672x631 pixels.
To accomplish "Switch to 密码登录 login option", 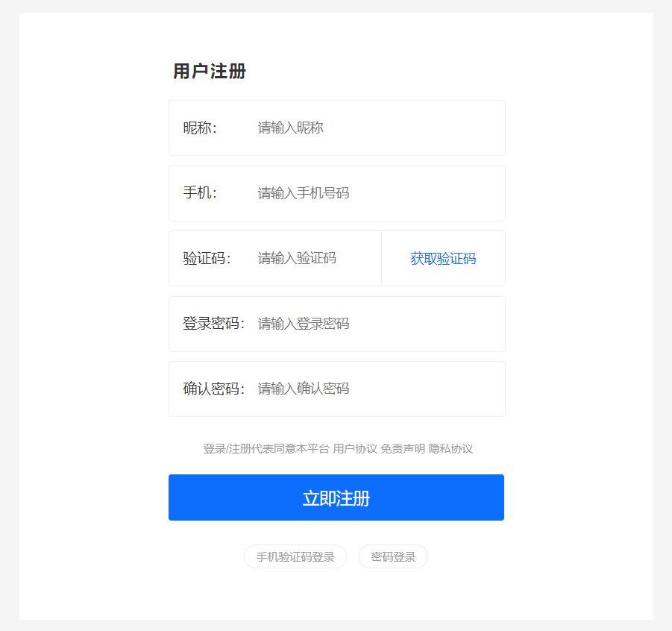I will tap(393, 556).
